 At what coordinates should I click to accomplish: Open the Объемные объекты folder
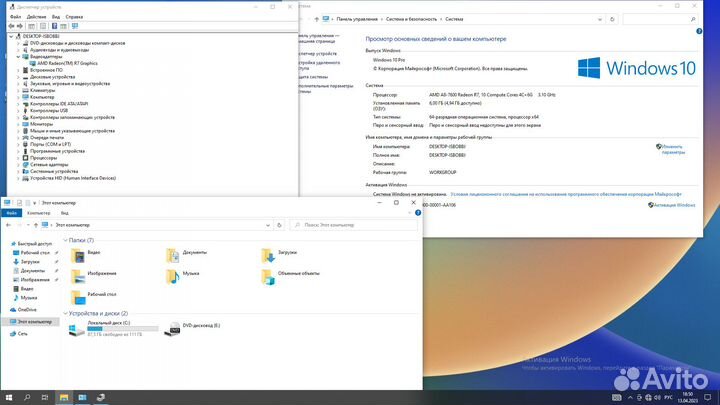pyautogui.click(x=290, y=276)
